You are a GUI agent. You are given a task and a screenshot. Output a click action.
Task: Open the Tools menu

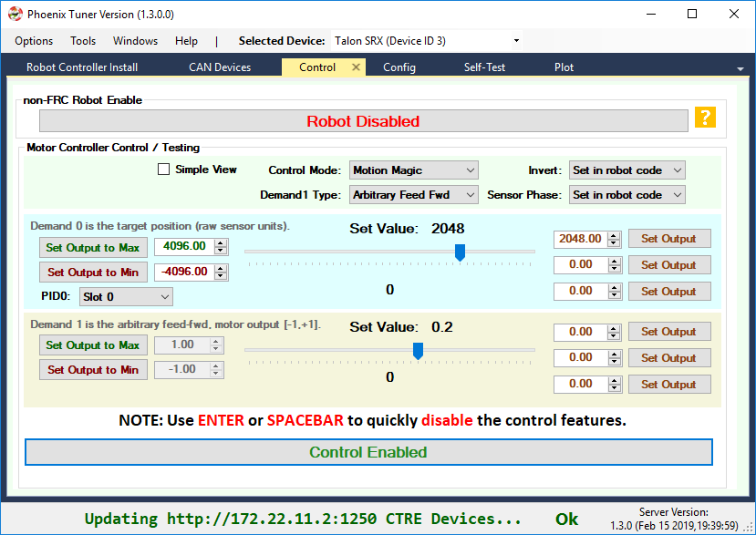pyautogui.click(x=83, y=41)
